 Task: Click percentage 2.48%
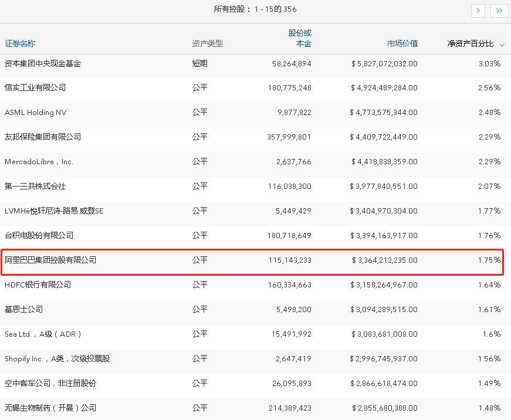(x=489, y=113)
